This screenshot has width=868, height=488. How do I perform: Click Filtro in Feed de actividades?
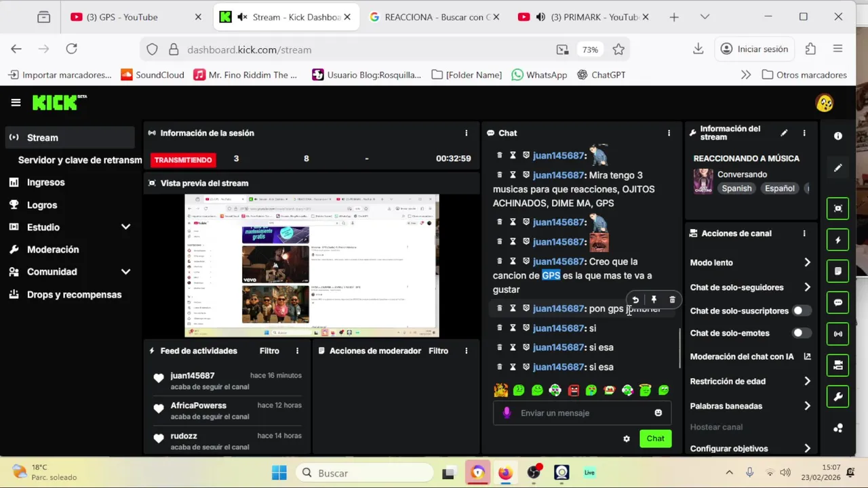tap(269, 351)
